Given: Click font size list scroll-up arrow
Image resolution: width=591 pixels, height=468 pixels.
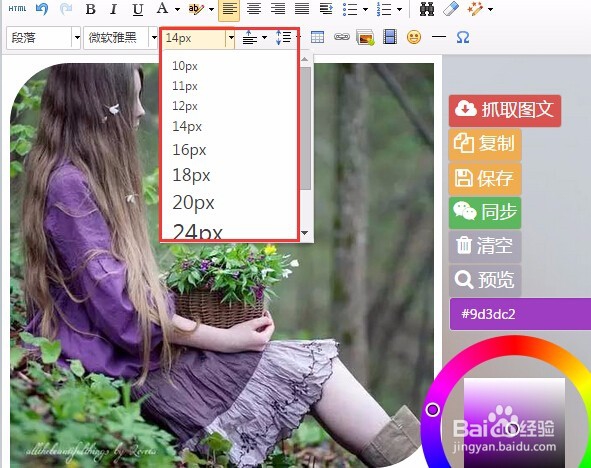Looking at the screenshot, I should (x=305, y=60).
